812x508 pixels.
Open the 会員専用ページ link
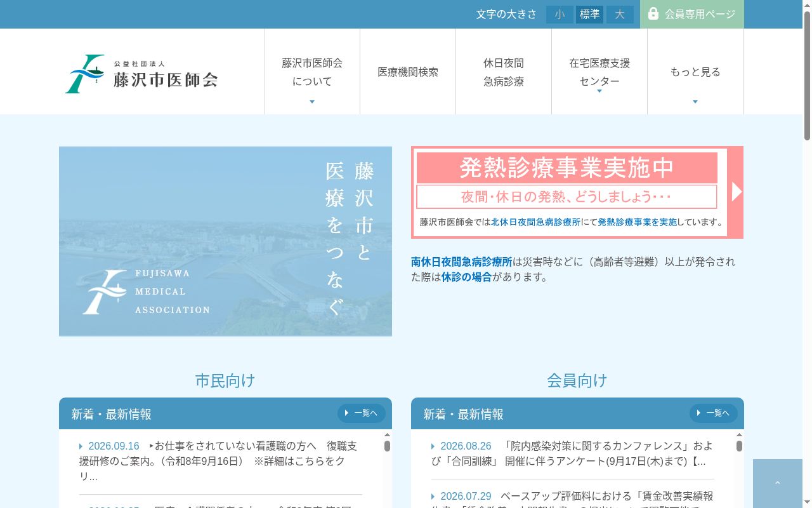coord(692,14)
